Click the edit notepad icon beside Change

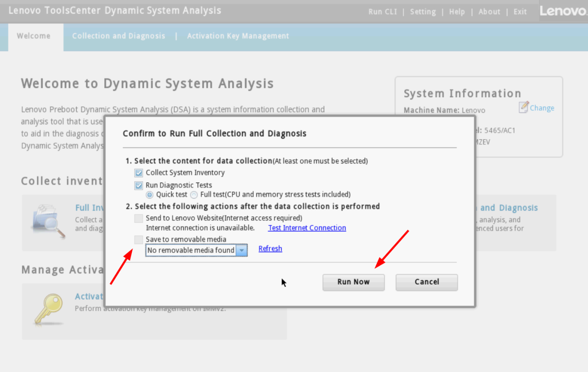[524, 107]
